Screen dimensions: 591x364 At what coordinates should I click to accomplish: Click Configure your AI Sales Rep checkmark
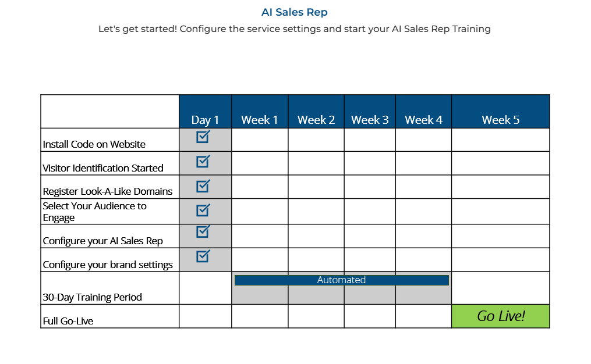click(x=203, y=231)
